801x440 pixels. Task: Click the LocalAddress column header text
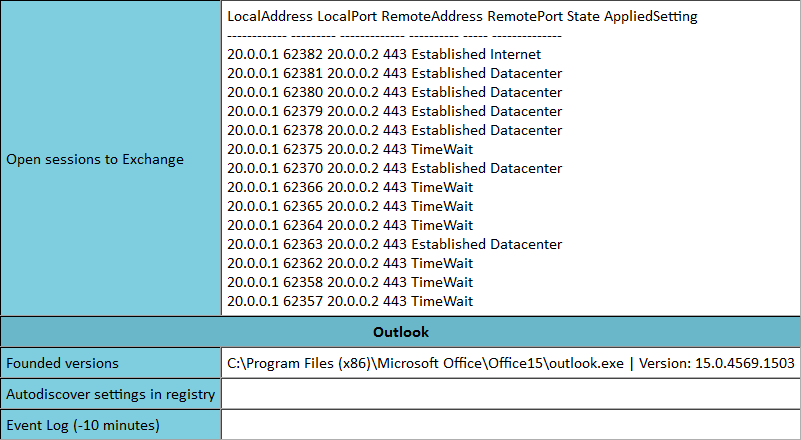pyautogui.click(x=270, y=16)
